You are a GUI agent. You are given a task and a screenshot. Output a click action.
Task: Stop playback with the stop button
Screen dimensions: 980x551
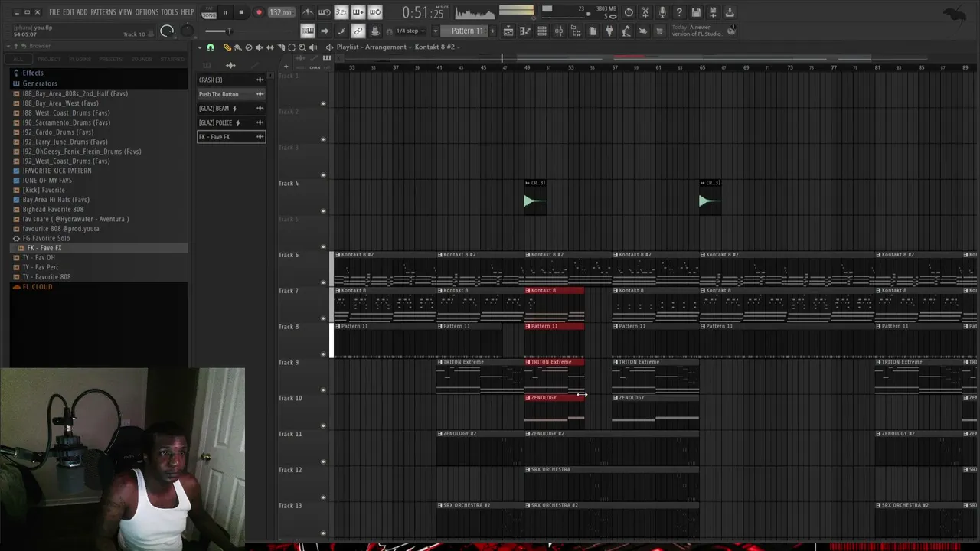pyautogui.click(x=241, y=12)
